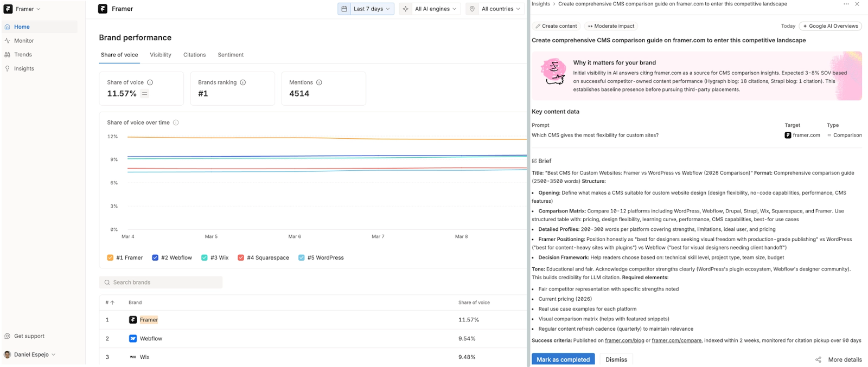
Task: Dismiss the insight with Dismiss button
Action: tap(616, 359)
